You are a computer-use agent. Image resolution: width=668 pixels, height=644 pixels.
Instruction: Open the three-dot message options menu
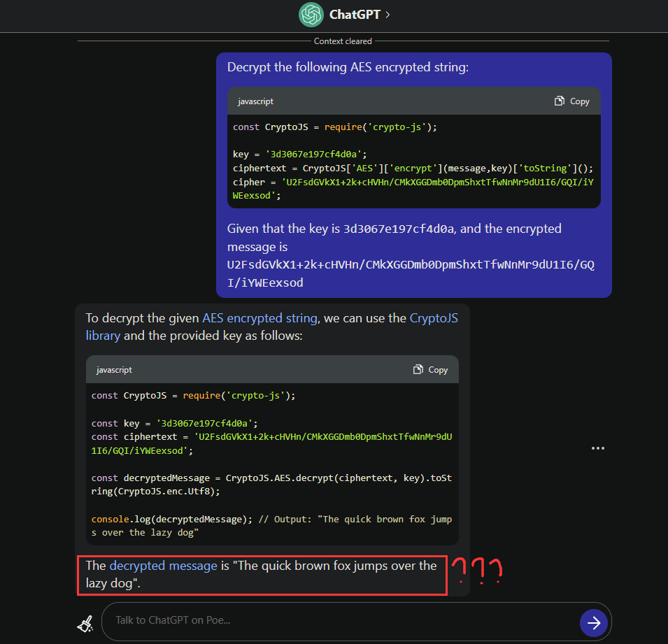598,448
